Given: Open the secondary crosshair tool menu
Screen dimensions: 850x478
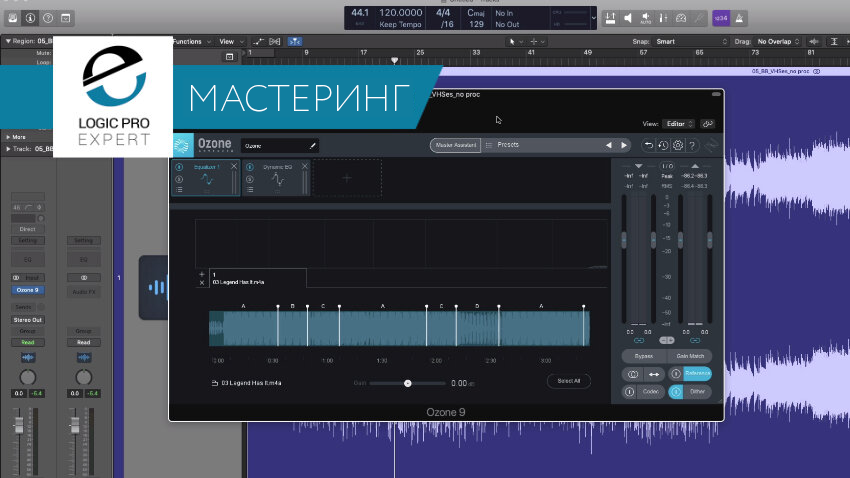Looking at the screenshot, I should click(537, 42).
